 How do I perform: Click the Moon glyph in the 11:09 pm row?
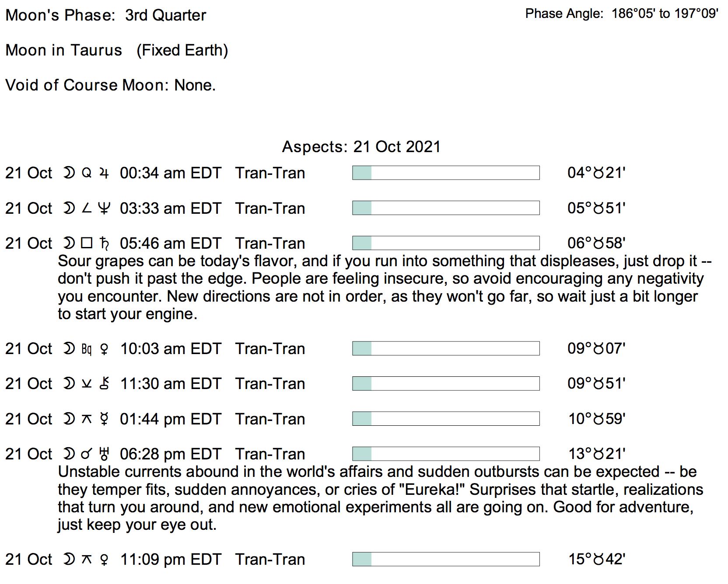point(69,559)
